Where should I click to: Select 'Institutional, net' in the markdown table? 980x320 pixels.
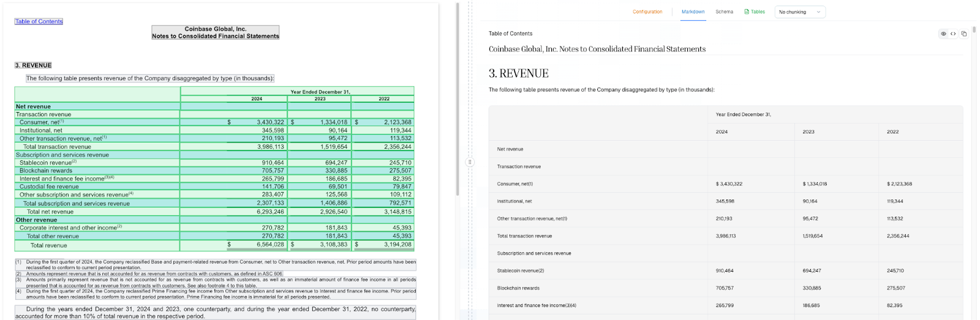pos(514,201)
